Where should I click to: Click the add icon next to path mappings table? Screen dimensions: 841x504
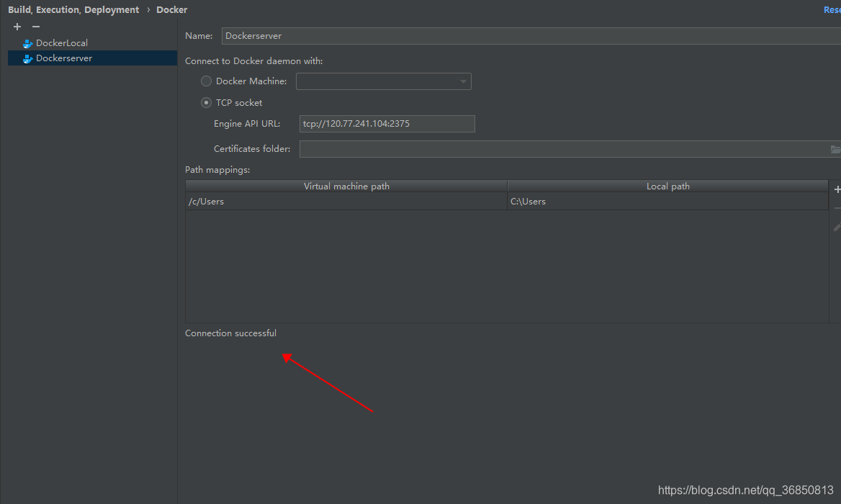tap(836, 189)
